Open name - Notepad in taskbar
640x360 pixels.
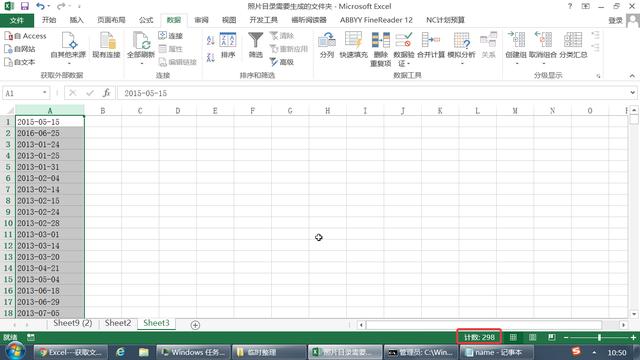[496, 352]
